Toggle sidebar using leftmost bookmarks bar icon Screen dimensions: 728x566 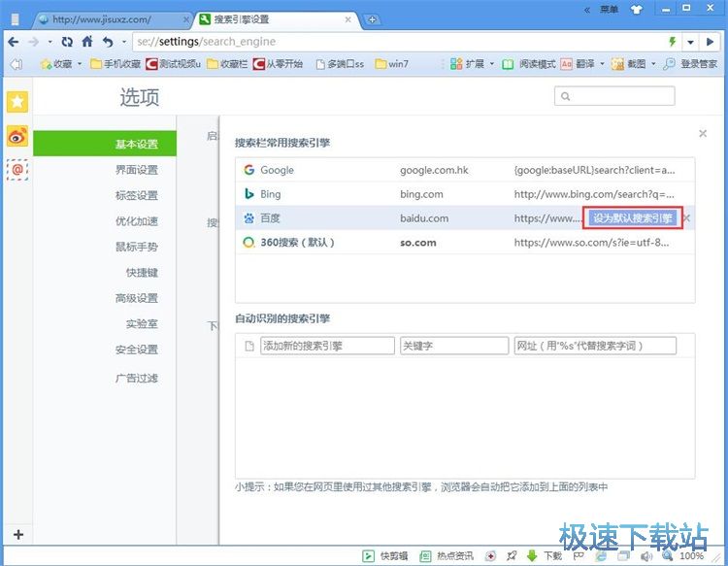[17, 64]
